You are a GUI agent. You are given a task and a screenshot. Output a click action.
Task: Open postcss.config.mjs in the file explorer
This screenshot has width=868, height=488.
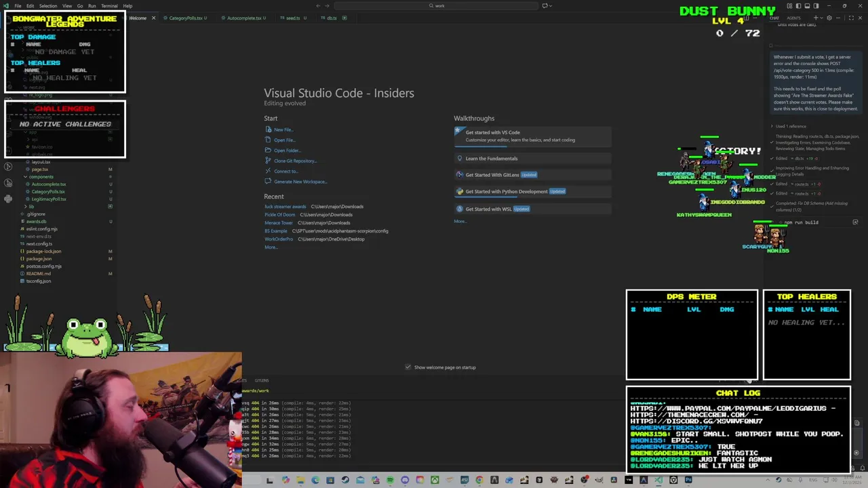pyautogui.click(x=43, y=266)
